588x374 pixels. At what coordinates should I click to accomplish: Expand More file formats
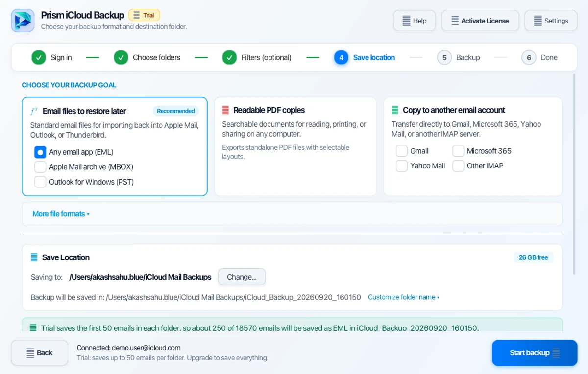click(x=61, y=214)
